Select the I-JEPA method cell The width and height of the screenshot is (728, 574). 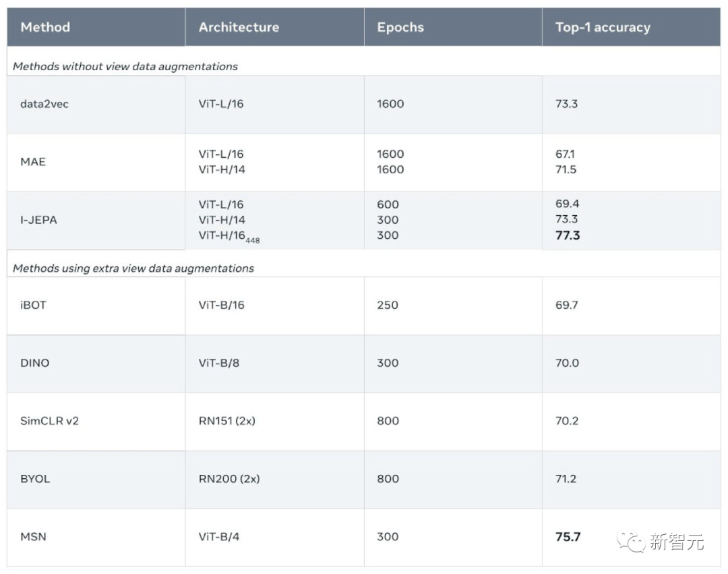pos(96,221)
